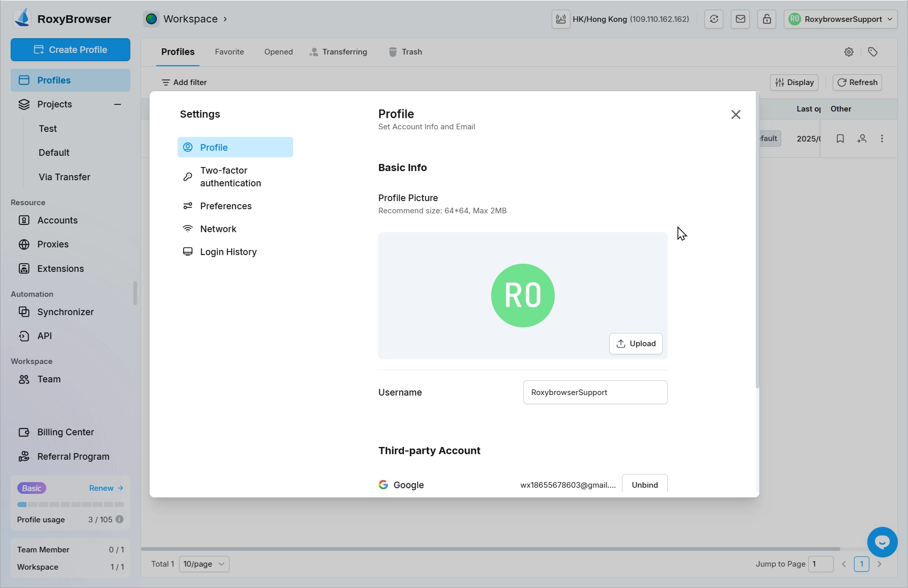Open the live chat support bubble
908x588 pixels.
[882, 542]
